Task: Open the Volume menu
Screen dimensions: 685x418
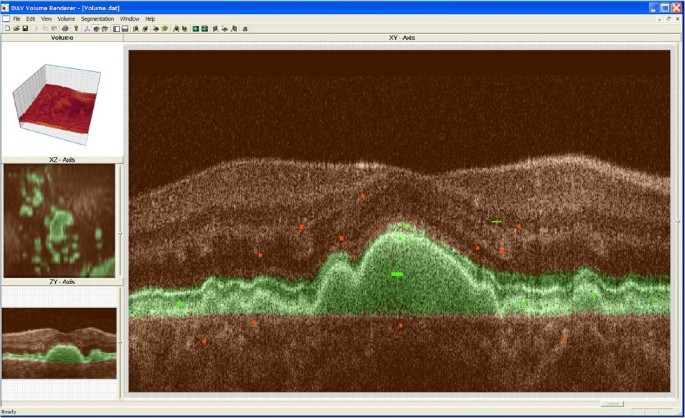Action: point(66,18)
